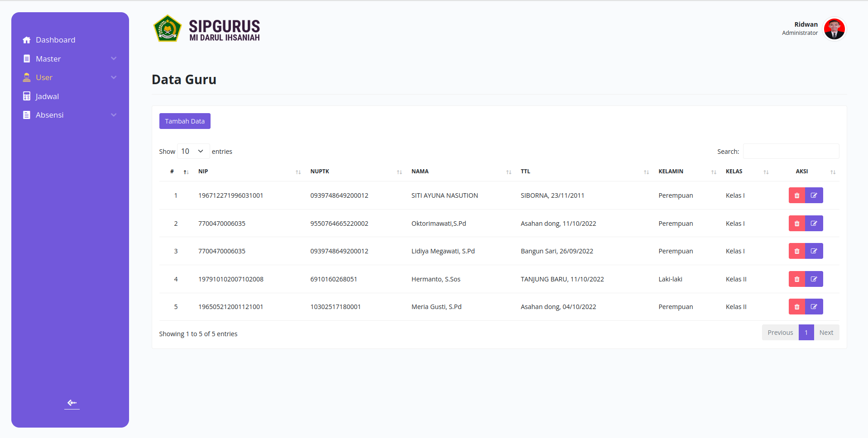Viewport: 868px width, 438px height.
Task: Focus the Search input field
Action: coord(791,151)
